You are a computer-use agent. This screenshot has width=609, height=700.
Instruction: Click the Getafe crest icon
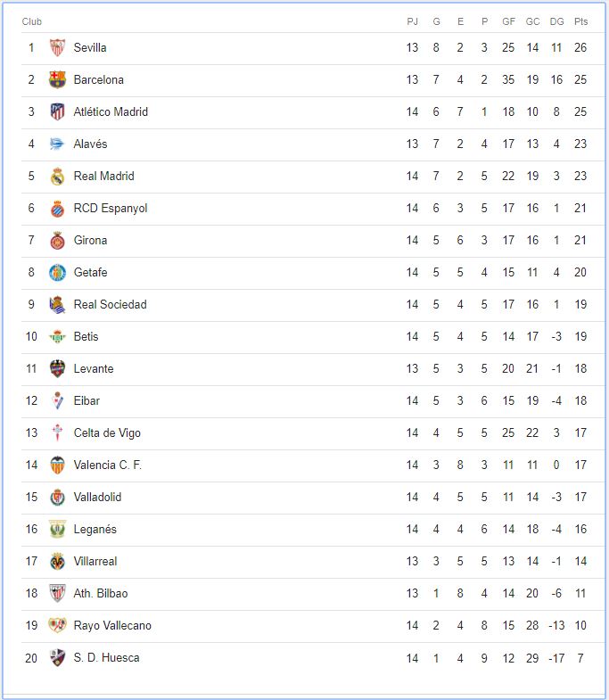(x=57, y=272)
